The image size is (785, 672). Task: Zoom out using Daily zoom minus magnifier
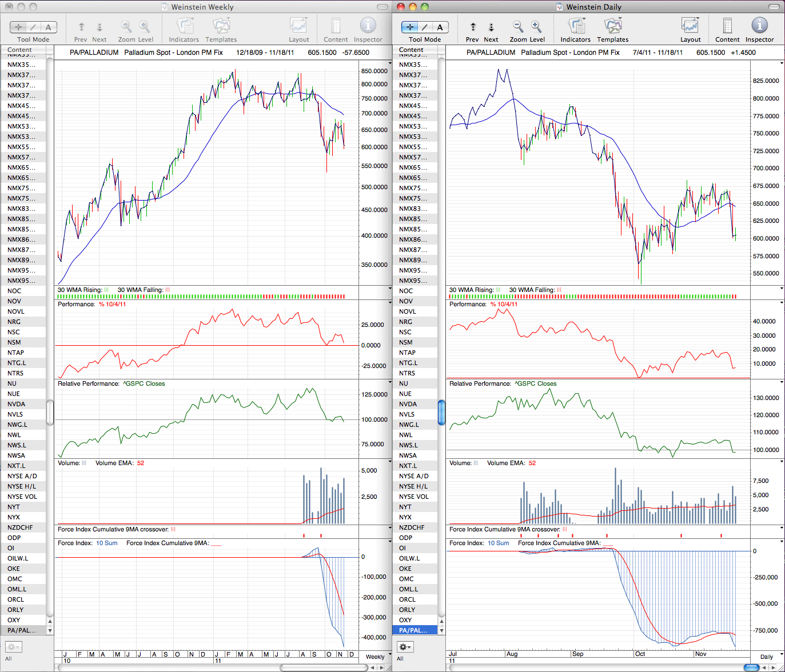pyautogui.click(x=518, y=26)
